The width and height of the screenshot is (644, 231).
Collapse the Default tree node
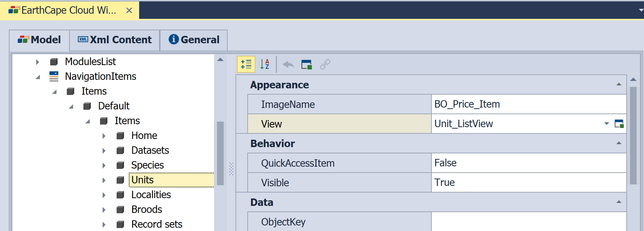click(71, 106)
